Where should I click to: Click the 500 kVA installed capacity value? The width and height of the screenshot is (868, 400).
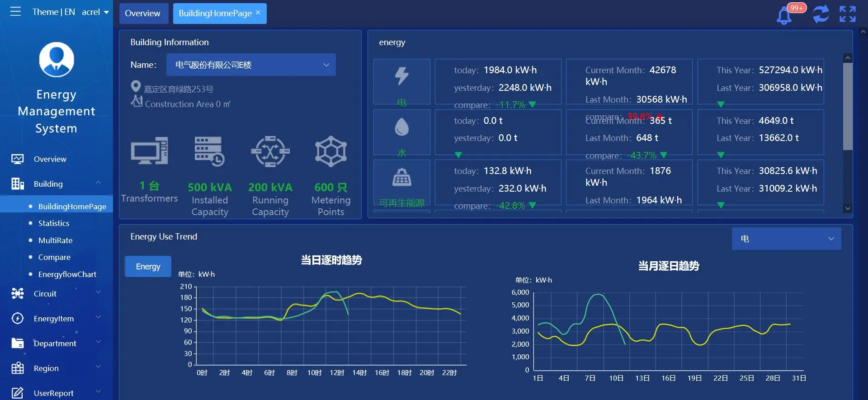click(210, 187)
